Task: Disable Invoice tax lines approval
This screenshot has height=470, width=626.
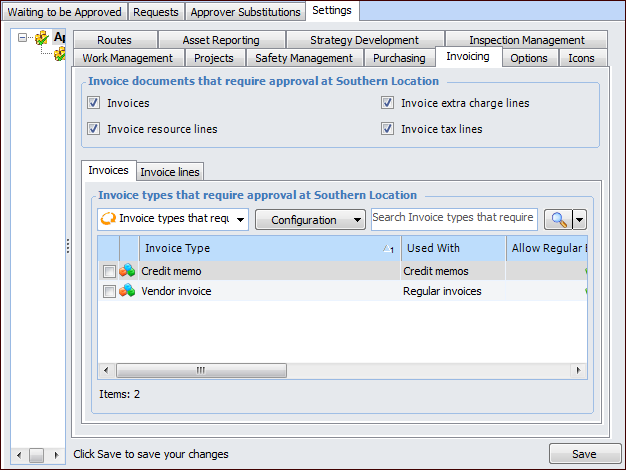Action: pyautogui.click(x=387, y=129)
